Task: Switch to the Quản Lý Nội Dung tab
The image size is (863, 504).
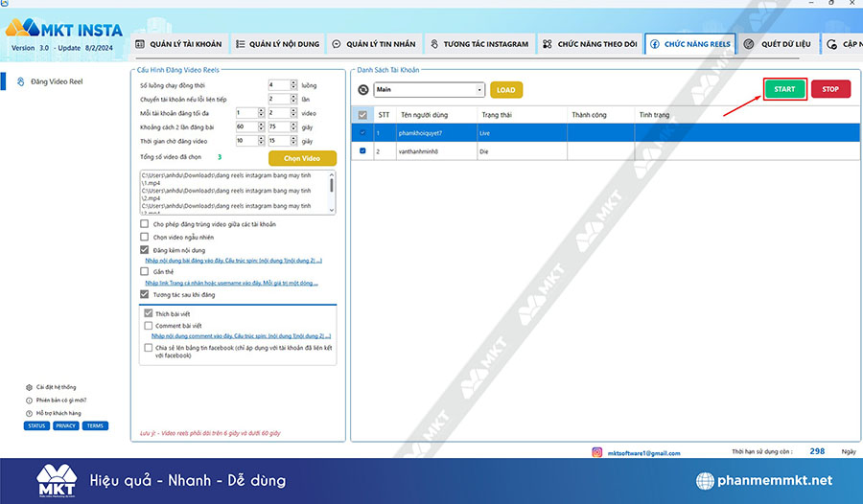Action: (x=278, y=44)
